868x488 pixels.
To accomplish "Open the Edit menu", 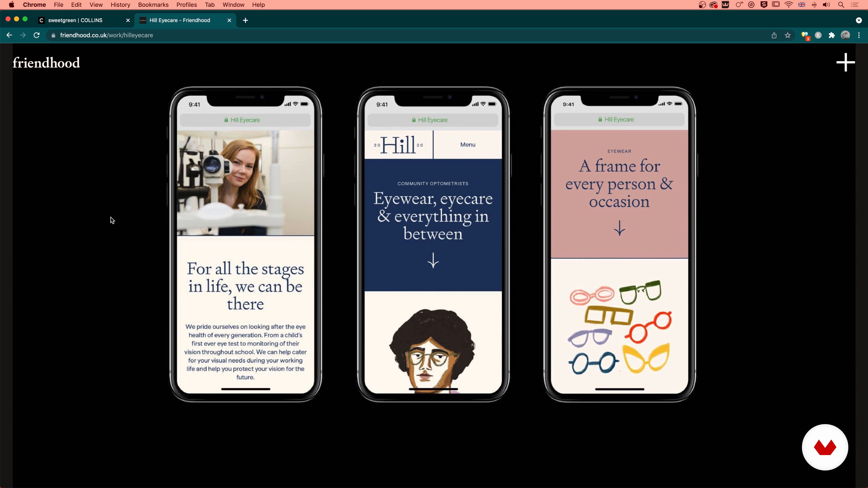I will (76, 5).
